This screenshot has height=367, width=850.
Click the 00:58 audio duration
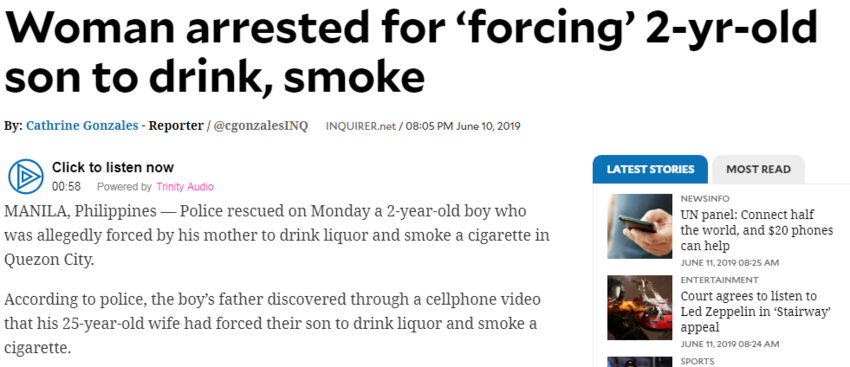pyautogui.click(x=66, y=187)
